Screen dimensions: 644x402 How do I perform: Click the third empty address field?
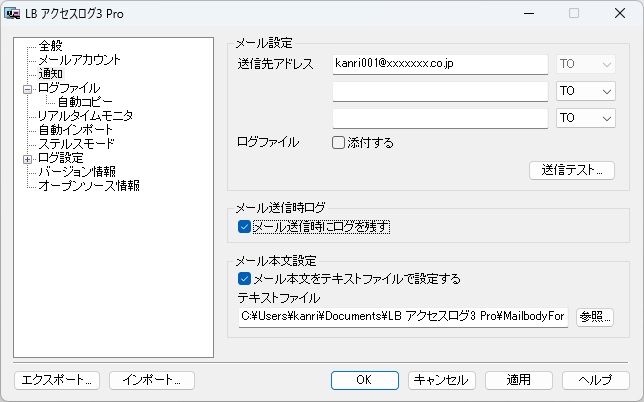tap(440, 118)
